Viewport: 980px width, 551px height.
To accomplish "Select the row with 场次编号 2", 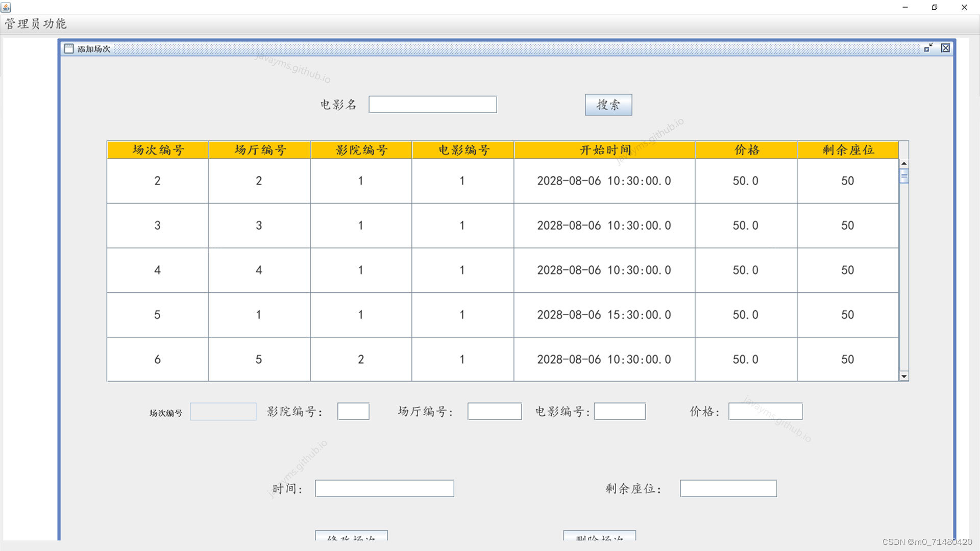I will pos(503,181).
